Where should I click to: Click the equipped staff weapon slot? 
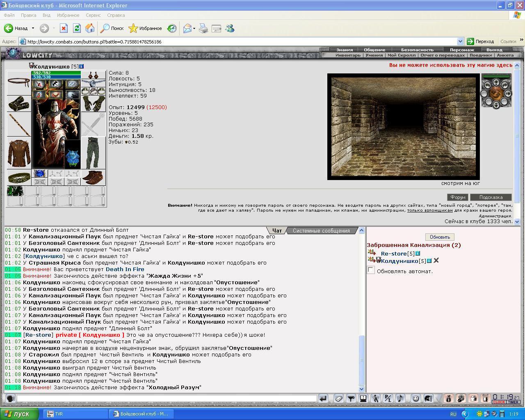[19, 124]
